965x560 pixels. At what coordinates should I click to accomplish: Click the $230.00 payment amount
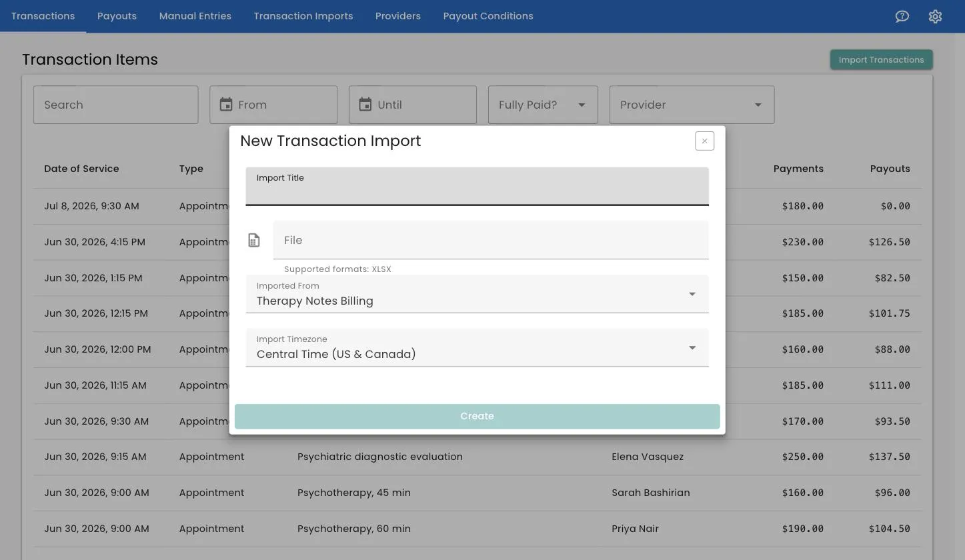coord(803,242)
